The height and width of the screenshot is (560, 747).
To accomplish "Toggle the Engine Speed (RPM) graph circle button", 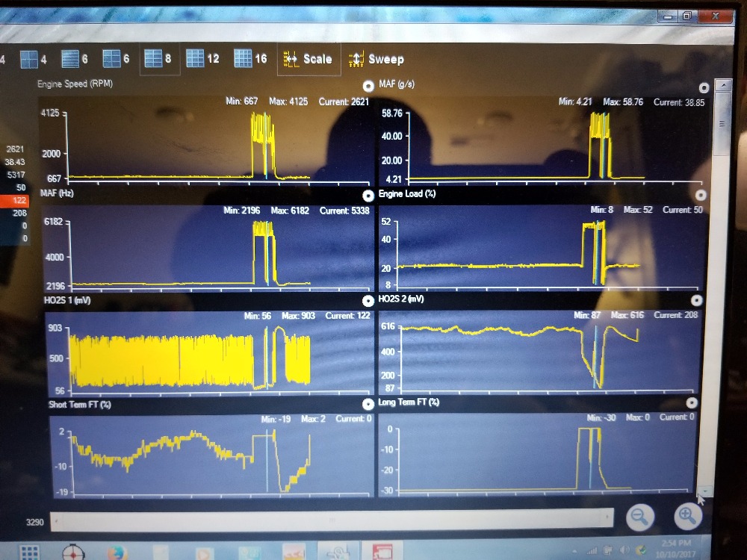I will pos(368,86).
